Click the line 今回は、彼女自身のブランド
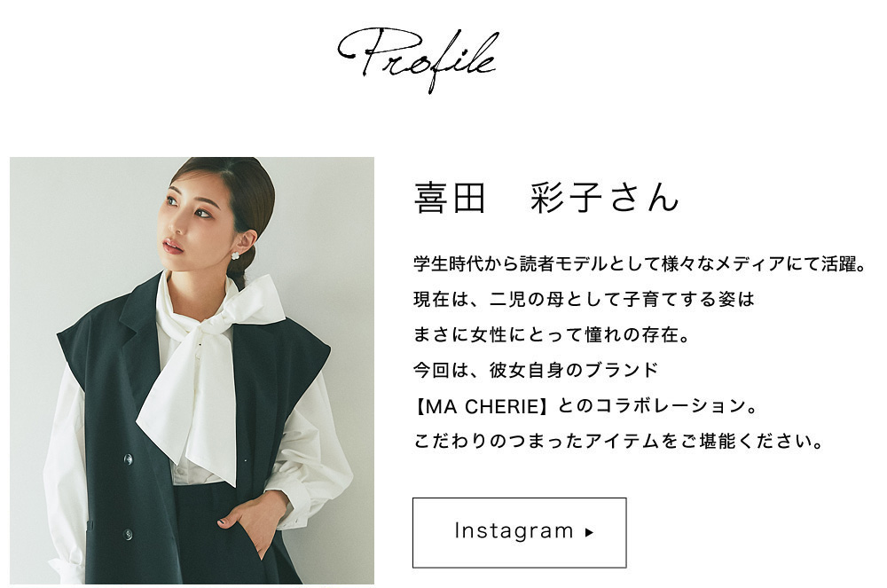Screen dimensions: 887x588 point(536,370)
